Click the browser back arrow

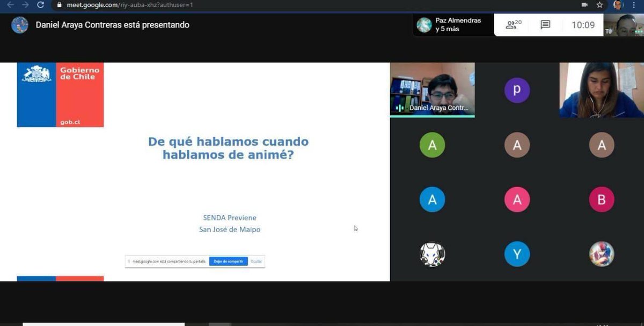point(10,5)
